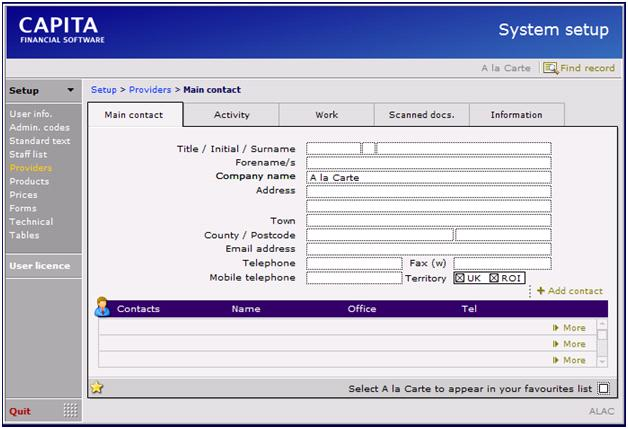This screenshot has width=628, height=429.
Task: Click the County input field
Action: [x=380, y=235]
